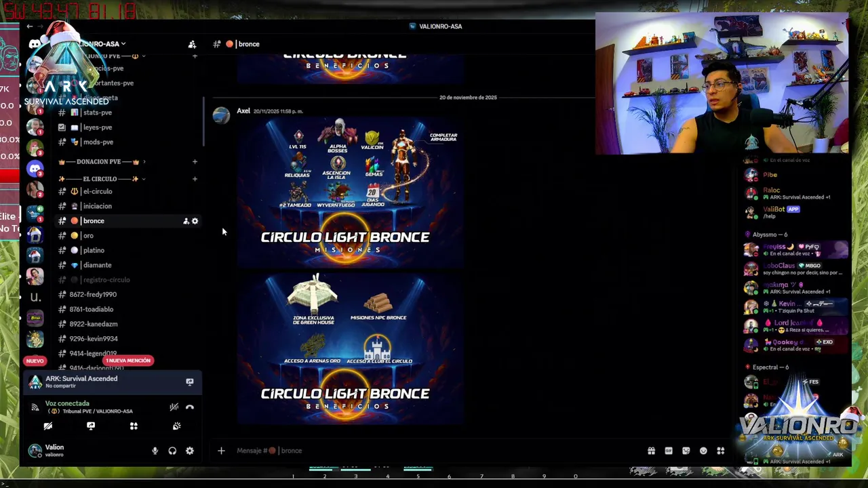Toggle the microphone mute
868x488 pixels.
pyautogui.click(x=155, y=451)
